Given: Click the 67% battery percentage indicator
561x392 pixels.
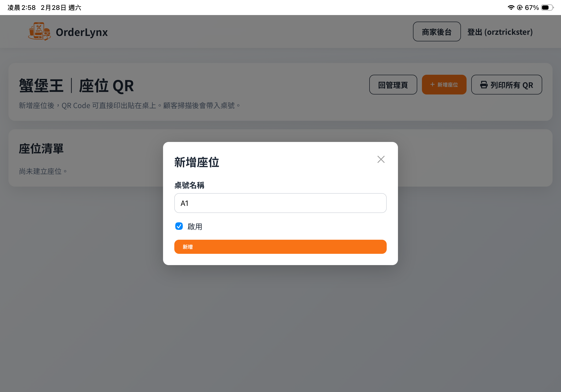Looking at the screenshot, I should pyautogui.click(x=532, y=8).
